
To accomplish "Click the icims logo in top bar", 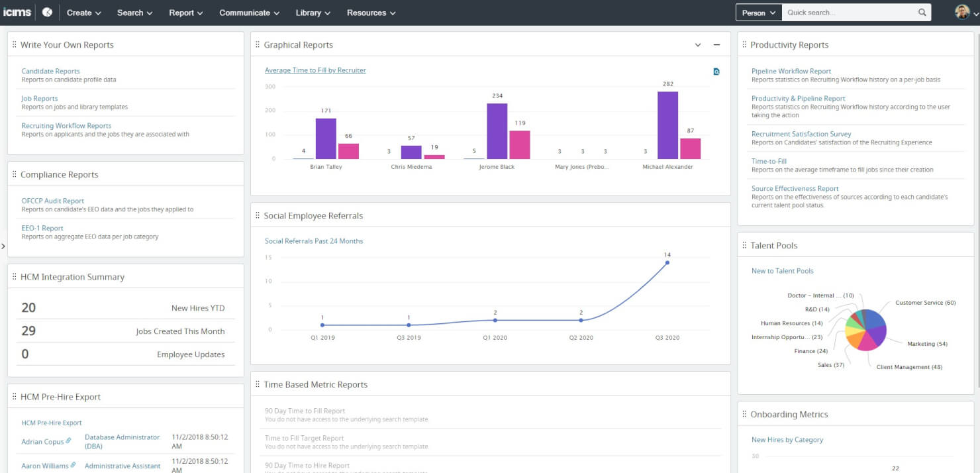I will tap(17, 11).
